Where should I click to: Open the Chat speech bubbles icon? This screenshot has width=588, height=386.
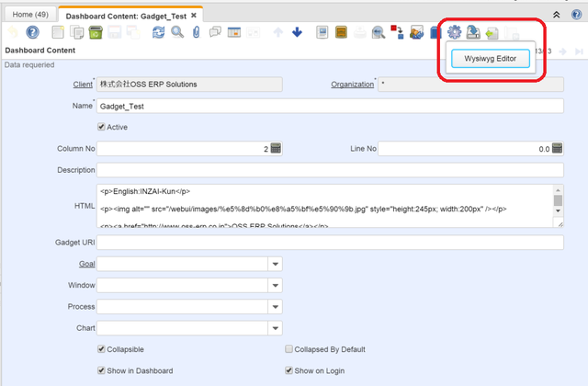(215, 33)
